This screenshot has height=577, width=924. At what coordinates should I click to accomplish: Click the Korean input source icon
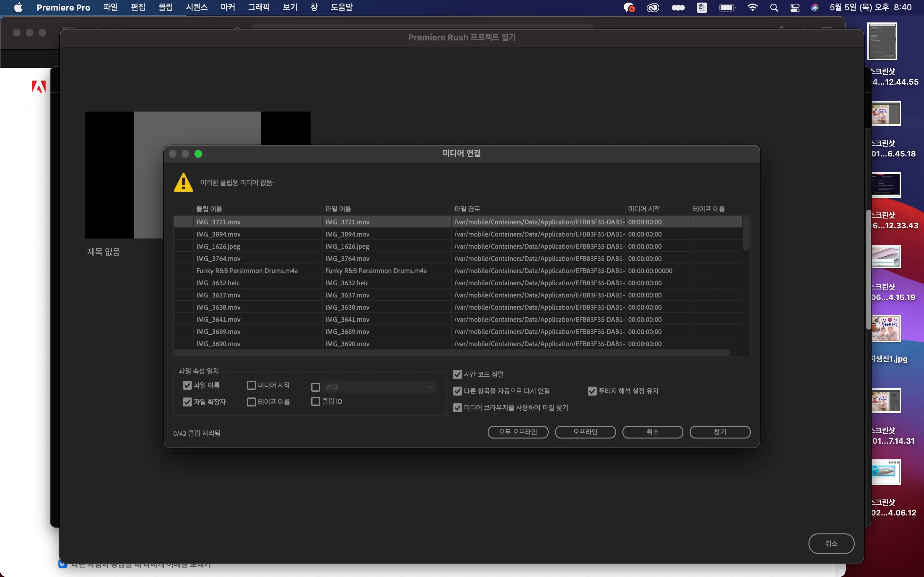[x=702, y=8]
